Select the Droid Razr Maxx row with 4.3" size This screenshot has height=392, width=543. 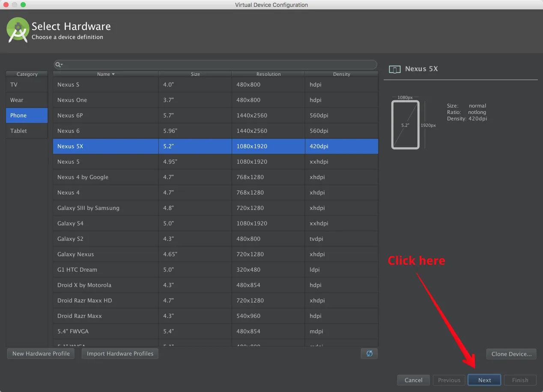click(215, 316)
